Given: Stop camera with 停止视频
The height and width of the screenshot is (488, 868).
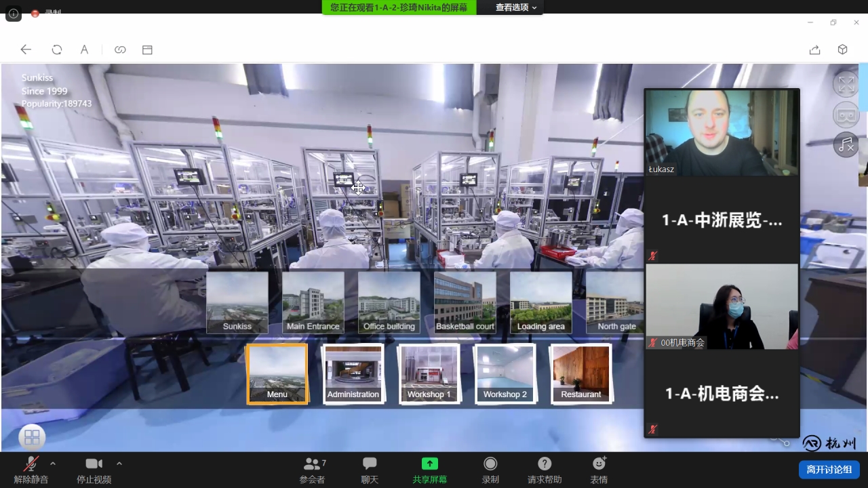Looking at the screenshot, I should pyautogui.click(x=94, y=470).
